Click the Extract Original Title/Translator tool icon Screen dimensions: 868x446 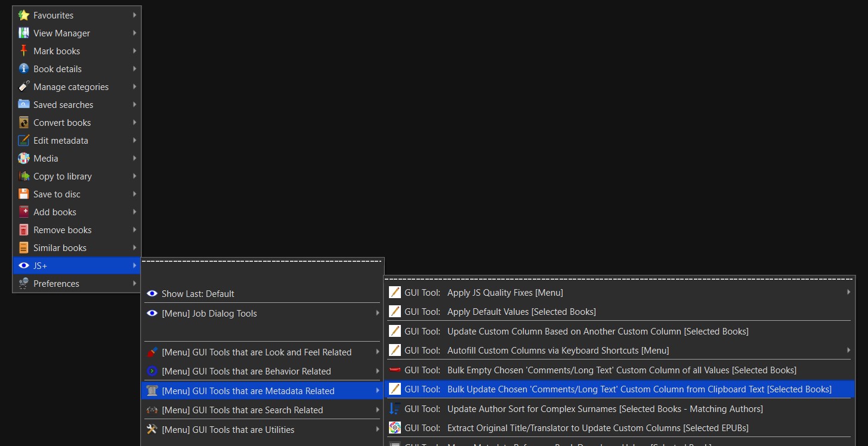click(x=395, y=428)
